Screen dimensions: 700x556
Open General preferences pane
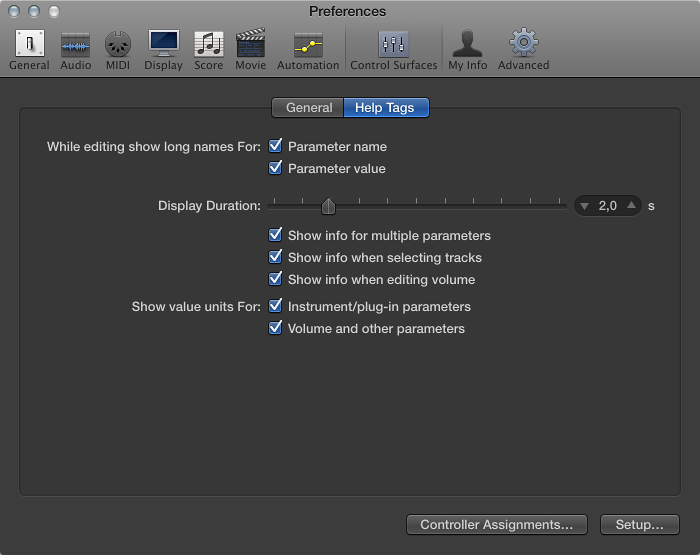(29, 50)
